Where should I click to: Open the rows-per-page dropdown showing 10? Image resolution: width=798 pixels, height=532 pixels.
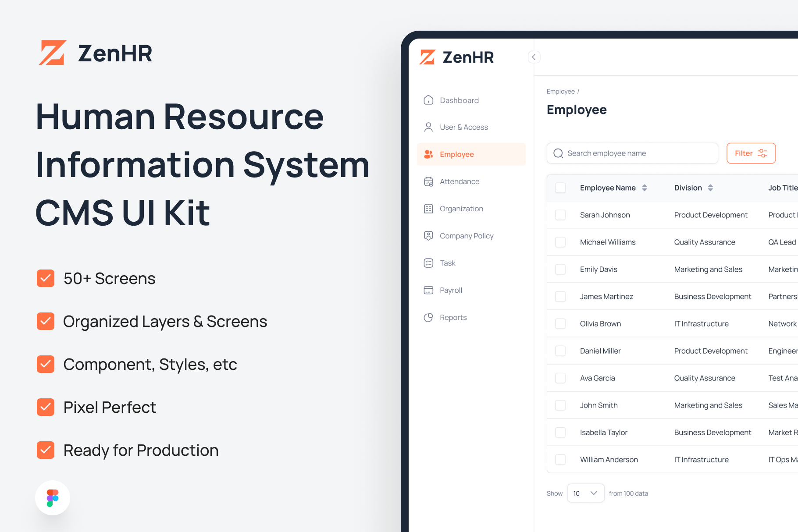(x=585, y=493)
